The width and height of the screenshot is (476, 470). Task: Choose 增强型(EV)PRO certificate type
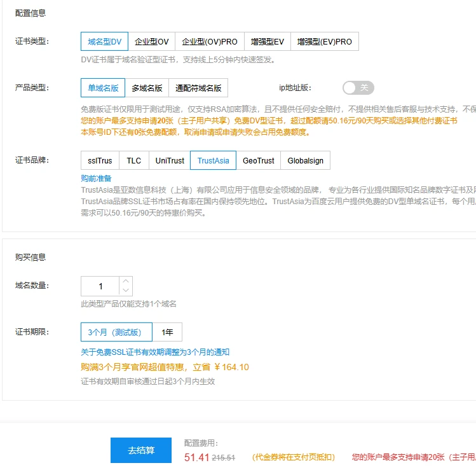[324, 41]
